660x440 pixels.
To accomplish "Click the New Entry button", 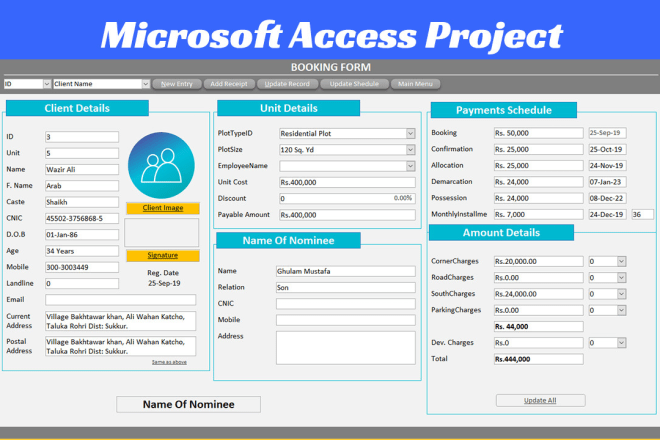I will point(177,84).
